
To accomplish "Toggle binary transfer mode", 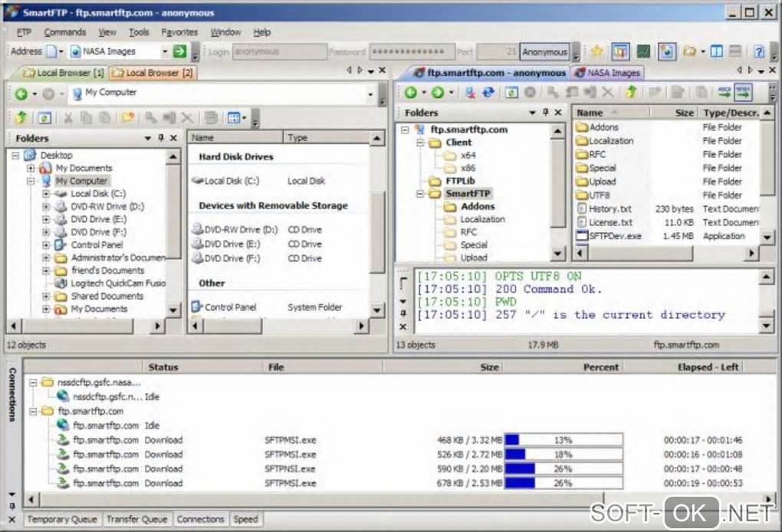I will tap(743, 92).
